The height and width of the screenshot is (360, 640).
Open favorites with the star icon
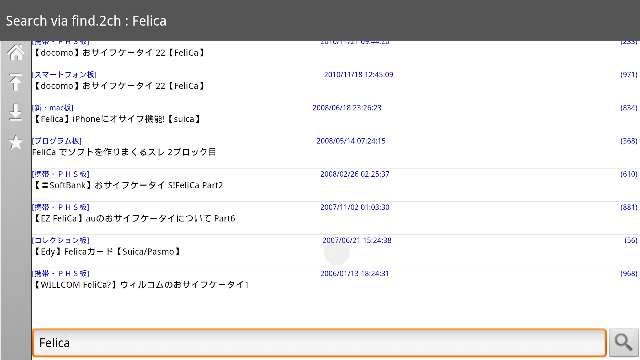[x=16, y=142]
